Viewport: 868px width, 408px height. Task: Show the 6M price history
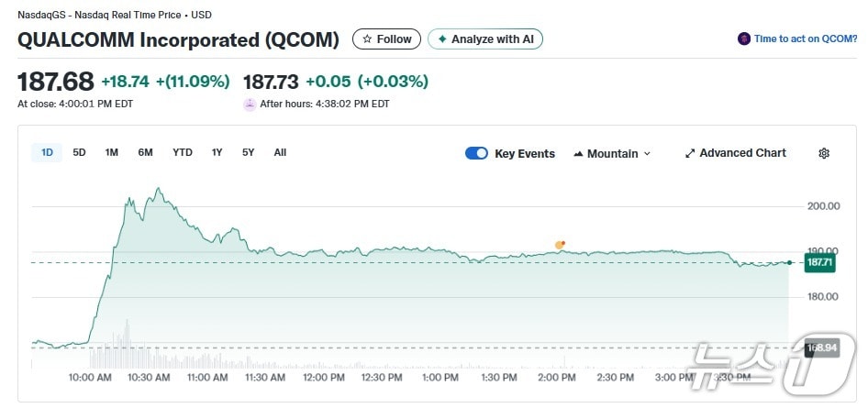[145, 152]
